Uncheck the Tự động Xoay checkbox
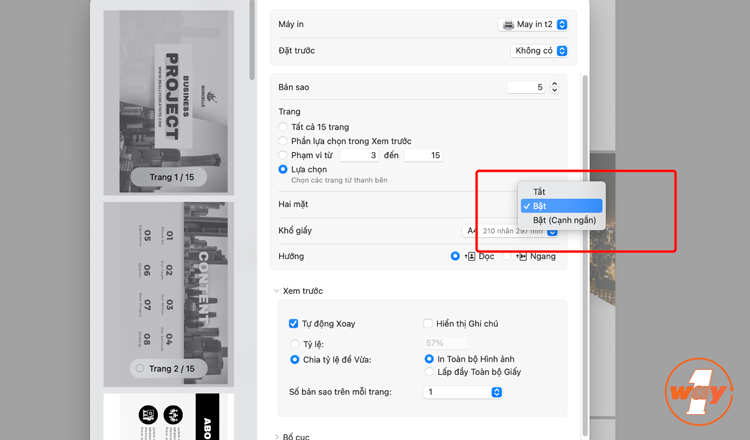Image resolution: width=750 pixels, height=440 pixels. tap(294, 324)
